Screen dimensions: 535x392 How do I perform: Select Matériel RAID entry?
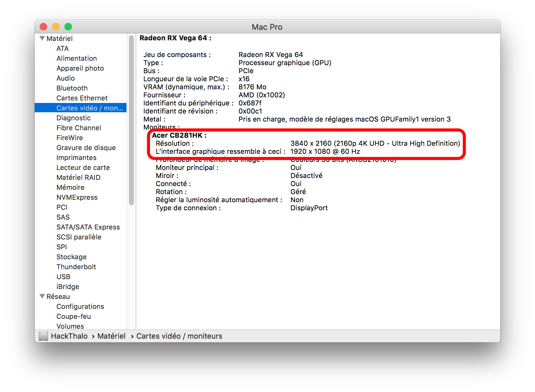78,177
